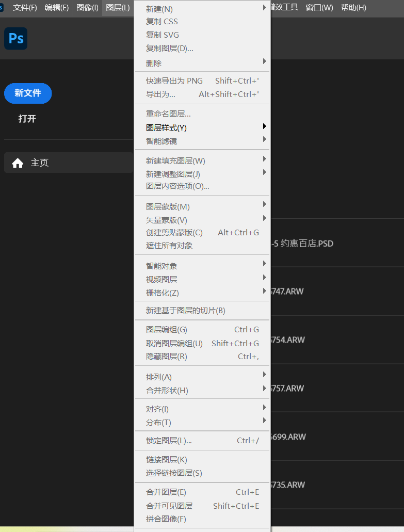
Task: Expand the 分布(T) submenu
Action: coord(202,423)
